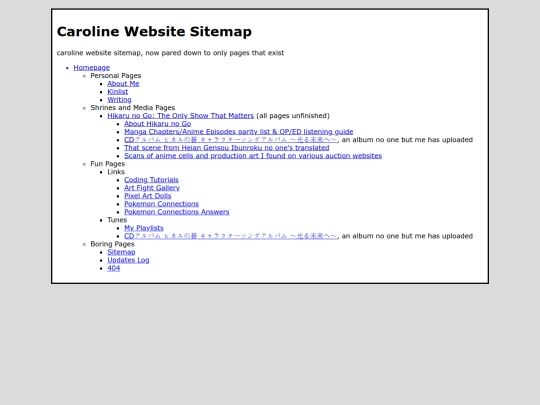The image size is (540, 405).
Task: Open Scans of anime cells and production art
Action: pyautogui.click(x=253, y=156)
